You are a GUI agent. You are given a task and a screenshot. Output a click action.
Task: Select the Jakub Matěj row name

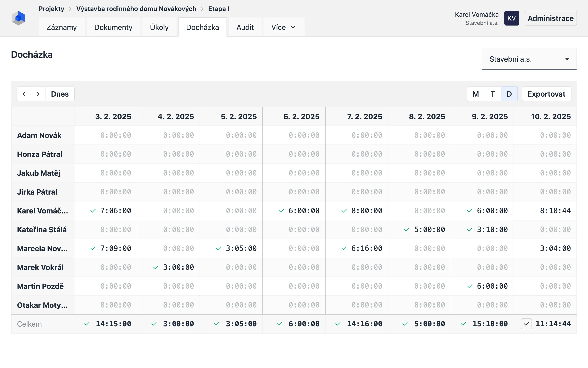tap(39, 173)
